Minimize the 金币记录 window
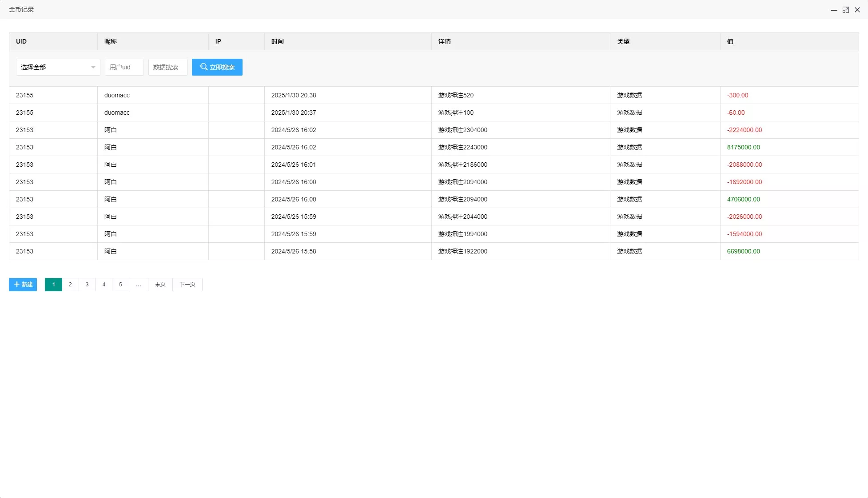The height and width of the screenshot is (498, 868). tap(834, 10)
